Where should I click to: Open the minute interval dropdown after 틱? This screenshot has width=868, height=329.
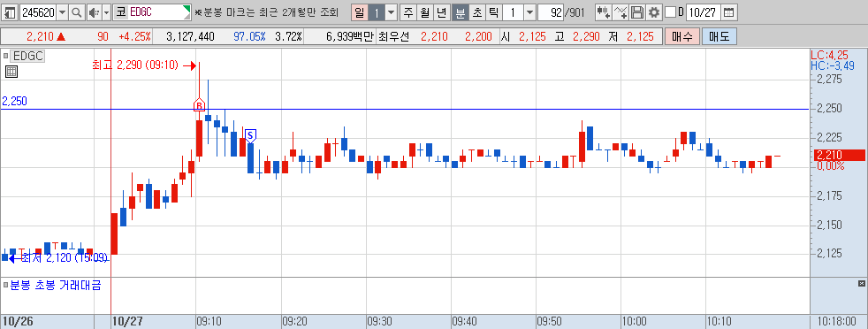tap(529, 11)
